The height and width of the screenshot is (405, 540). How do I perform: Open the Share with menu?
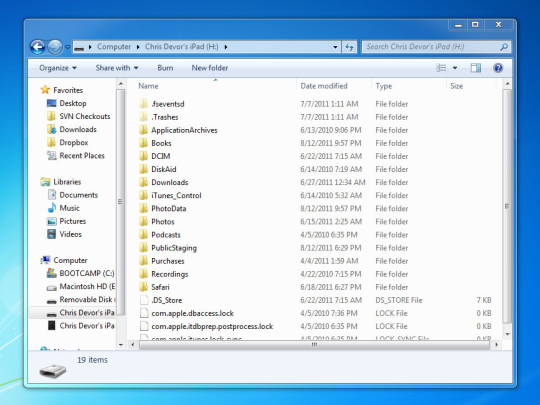[117, 68]
